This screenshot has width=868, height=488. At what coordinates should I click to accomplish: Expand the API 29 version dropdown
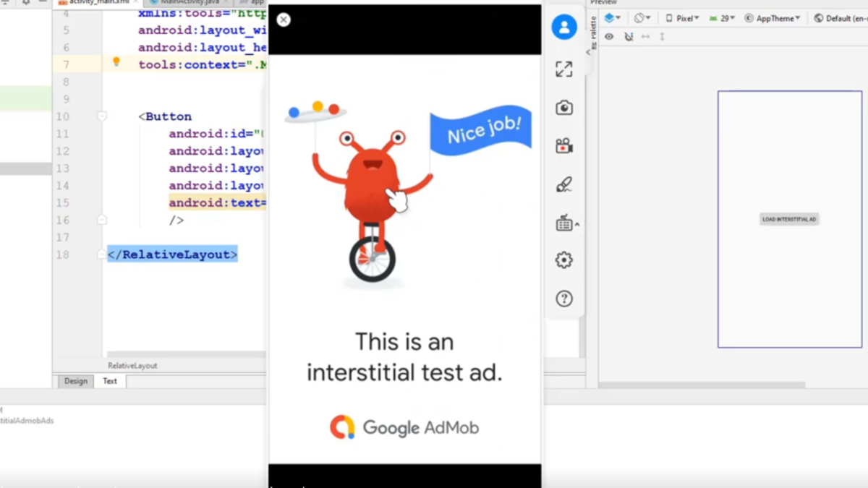pyautogui.click(x=723, y=18)
